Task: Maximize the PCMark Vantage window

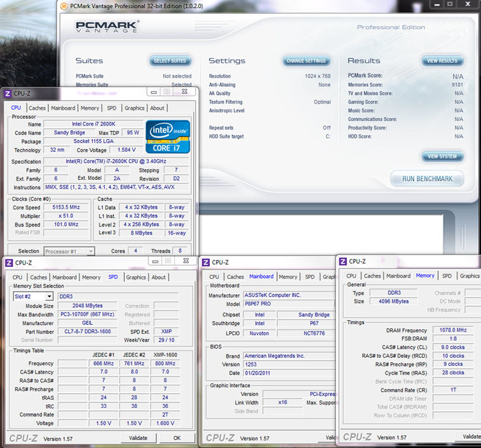Action: click(450, 4)
